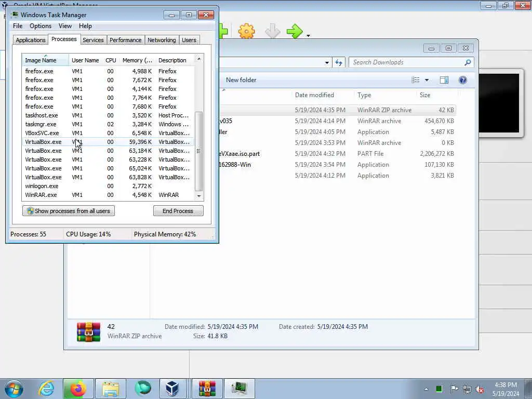Select the eVXaae.iso.part file row
The height and width of the screenshot is (399, 532).
click(x=337, y=154)
